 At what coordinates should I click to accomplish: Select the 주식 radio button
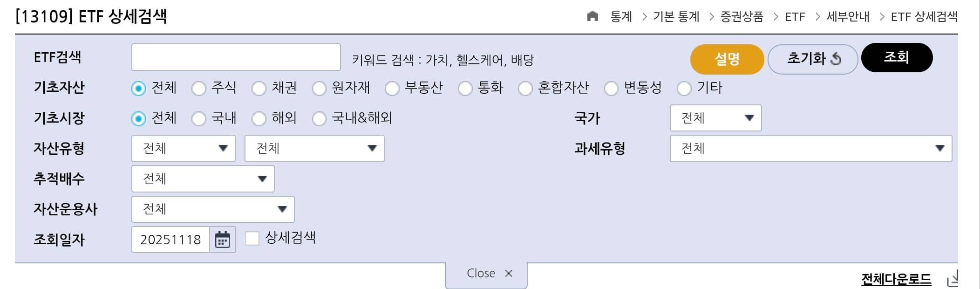click(199, 88)
